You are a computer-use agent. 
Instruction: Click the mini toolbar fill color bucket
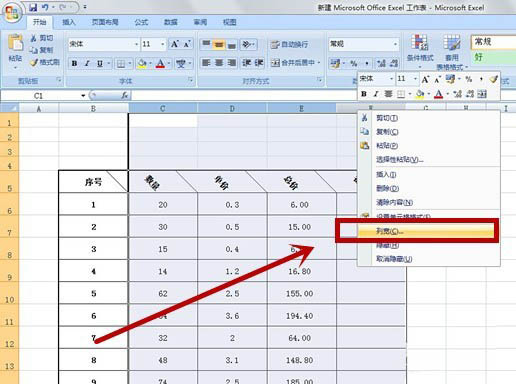click(420, 94)
